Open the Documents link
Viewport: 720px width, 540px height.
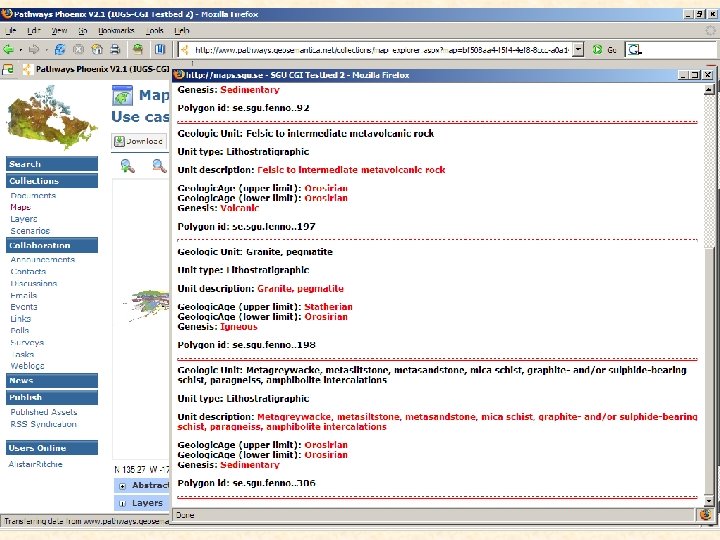(33, 195)
